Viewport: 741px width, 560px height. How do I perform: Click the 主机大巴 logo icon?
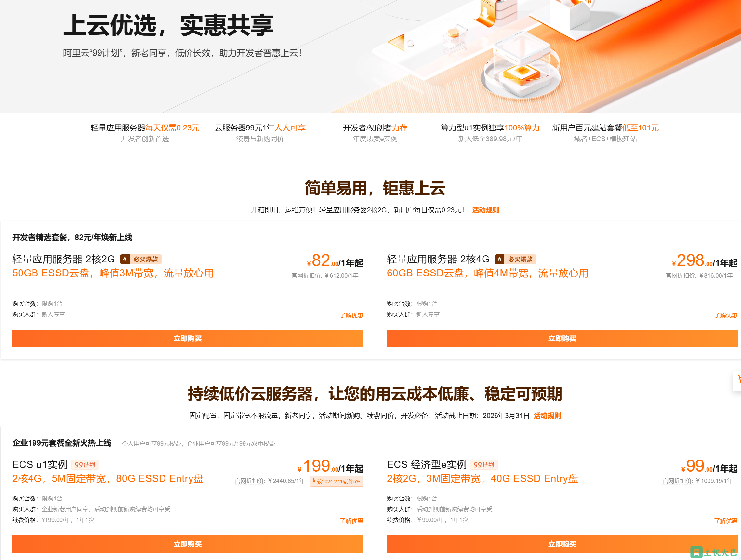696,552
